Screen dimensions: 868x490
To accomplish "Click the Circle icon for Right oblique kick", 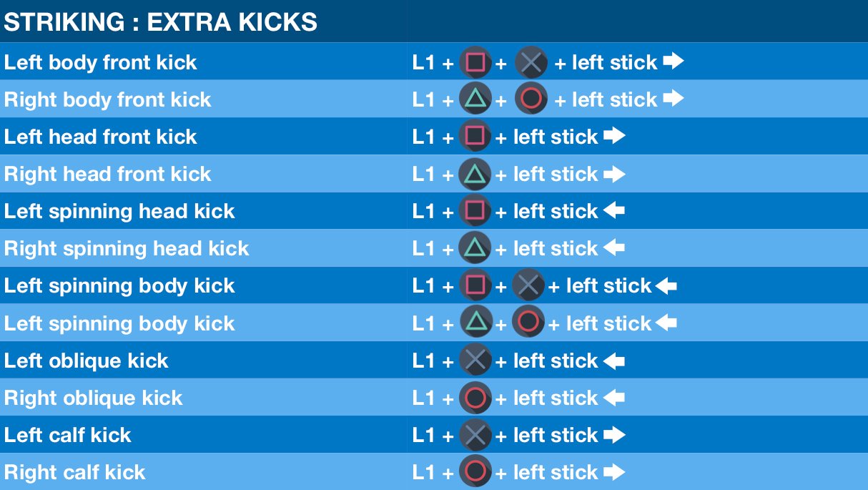I will pyautogui.click(x=475, y=398).
